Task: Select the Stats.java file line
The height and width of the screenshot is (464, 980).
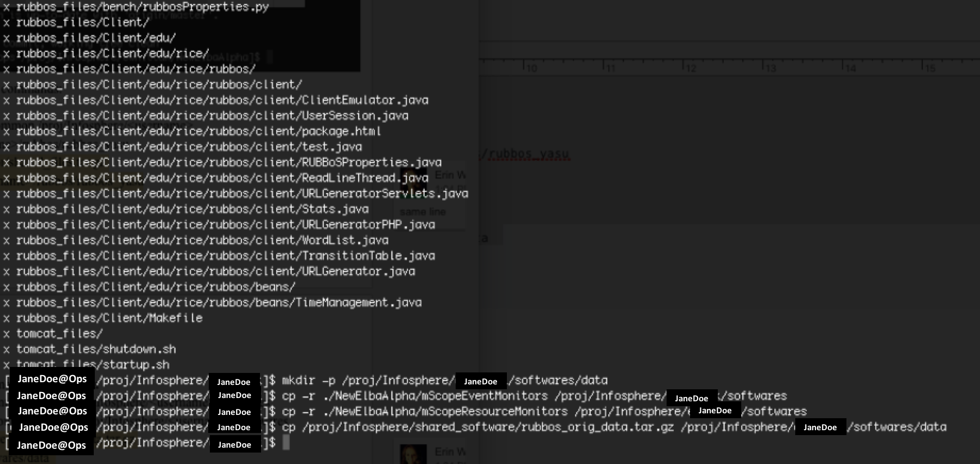Action: click(186, 209)
